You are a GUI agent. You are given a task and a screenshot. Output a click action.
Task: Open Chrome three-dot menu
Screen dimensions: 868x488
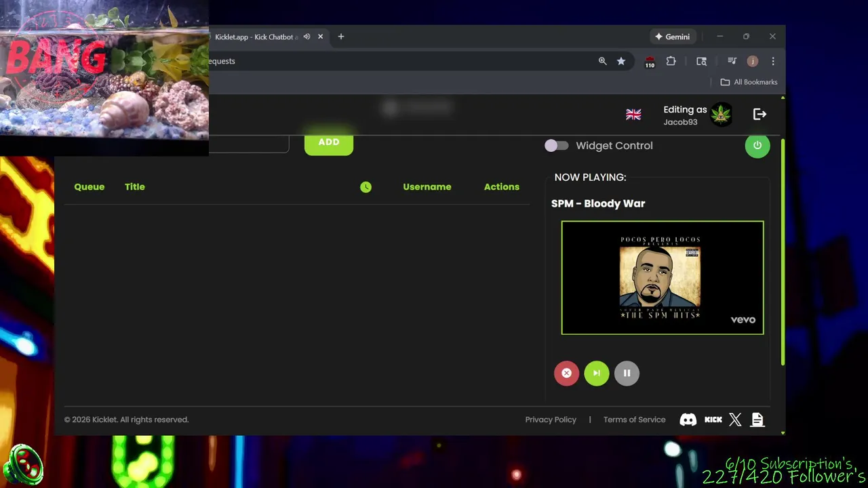tap(772, 61)
